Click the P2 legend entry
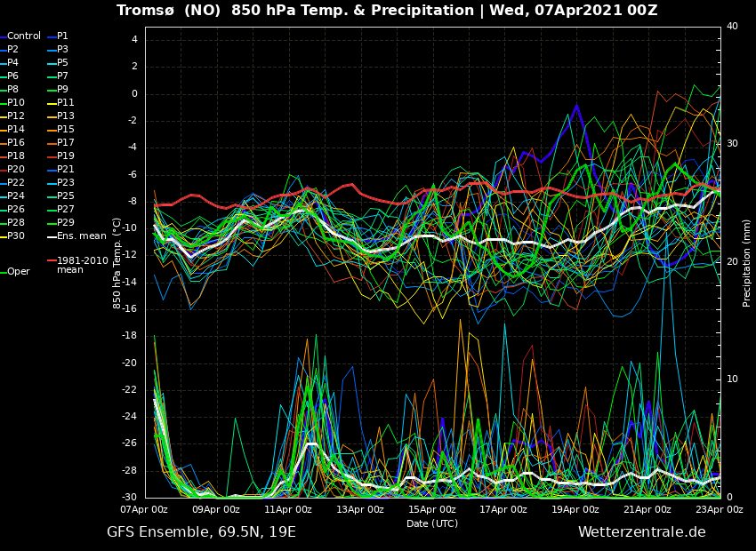The image size is (756, 551). pos(12,49)
